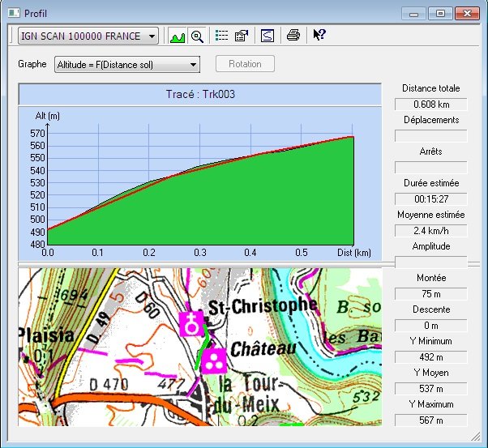Image resolution: width=488 pixels, height=448 pixels.
Task: Print the profile with the printer icon
Action: 293,35
